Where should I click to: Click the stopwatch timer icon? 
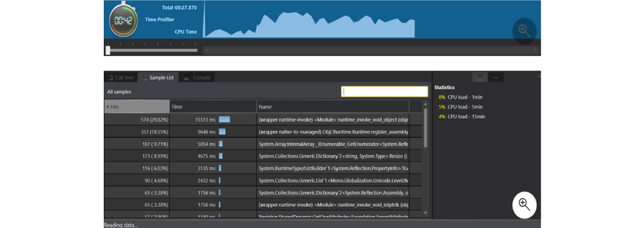click(124, 20)
